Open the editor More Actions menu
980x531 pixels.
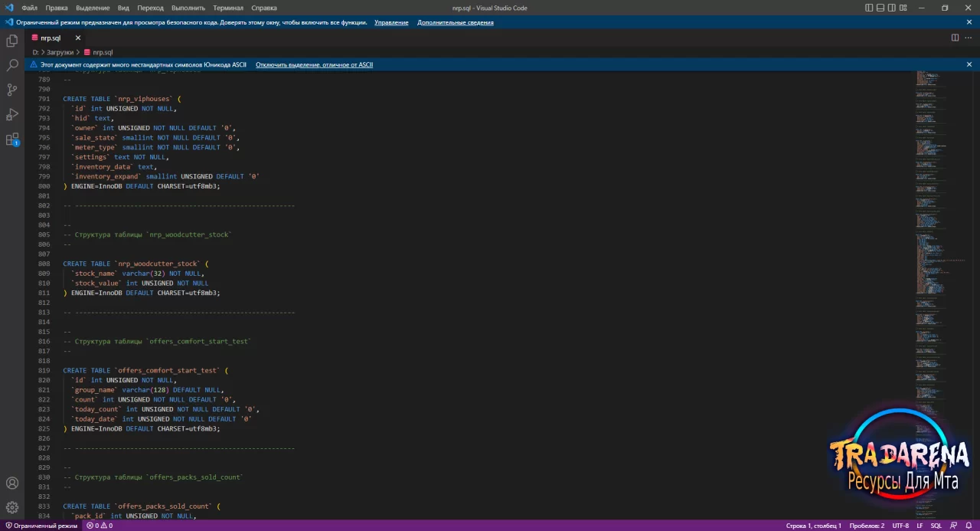pyautogui.click(x=969, y=38)
